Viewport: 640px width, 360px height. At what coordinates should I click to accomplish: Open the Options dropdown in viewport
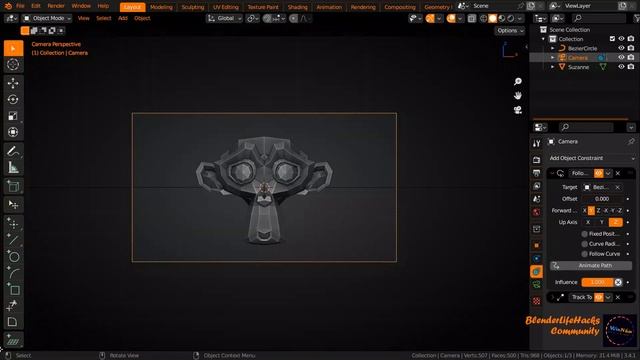pos(510,31)
